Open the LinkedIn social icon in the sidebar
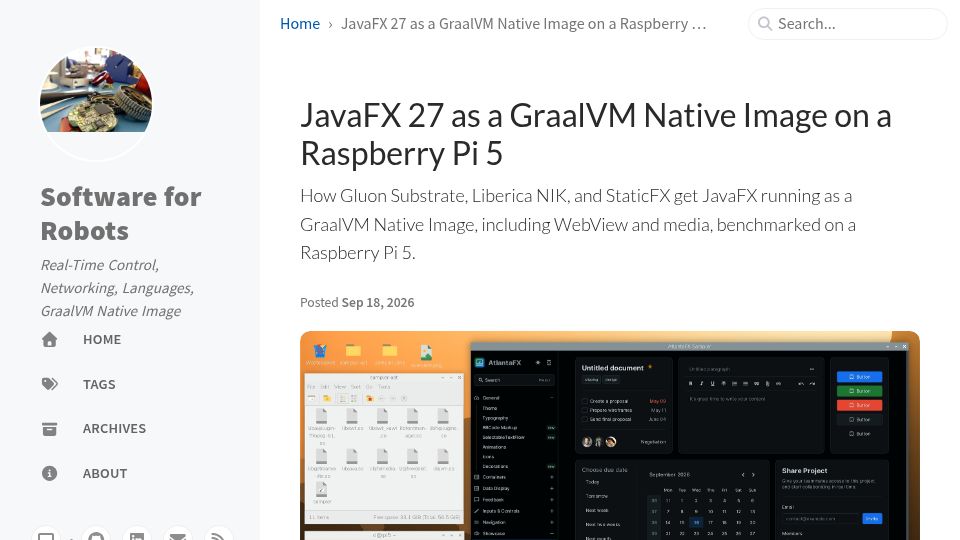This screenshot has width=960, height=540. [x=137, y=535]
